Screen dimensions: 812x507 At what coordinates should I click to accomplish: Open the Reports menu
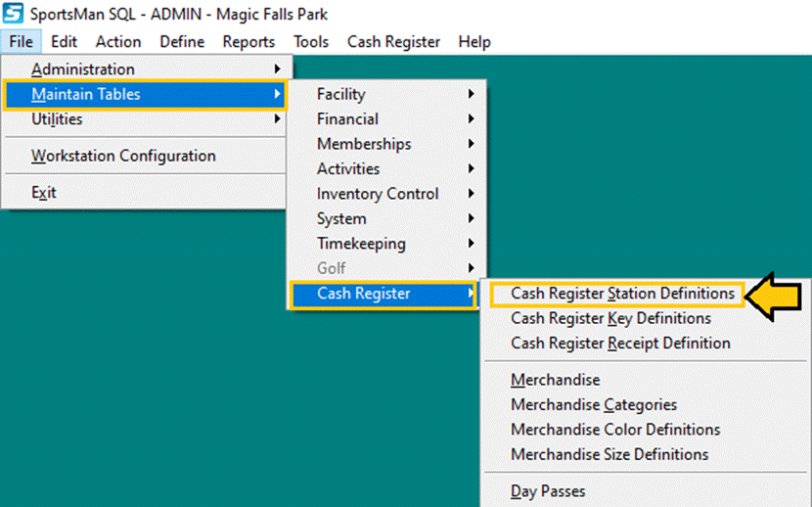click(x=248, y=41)
